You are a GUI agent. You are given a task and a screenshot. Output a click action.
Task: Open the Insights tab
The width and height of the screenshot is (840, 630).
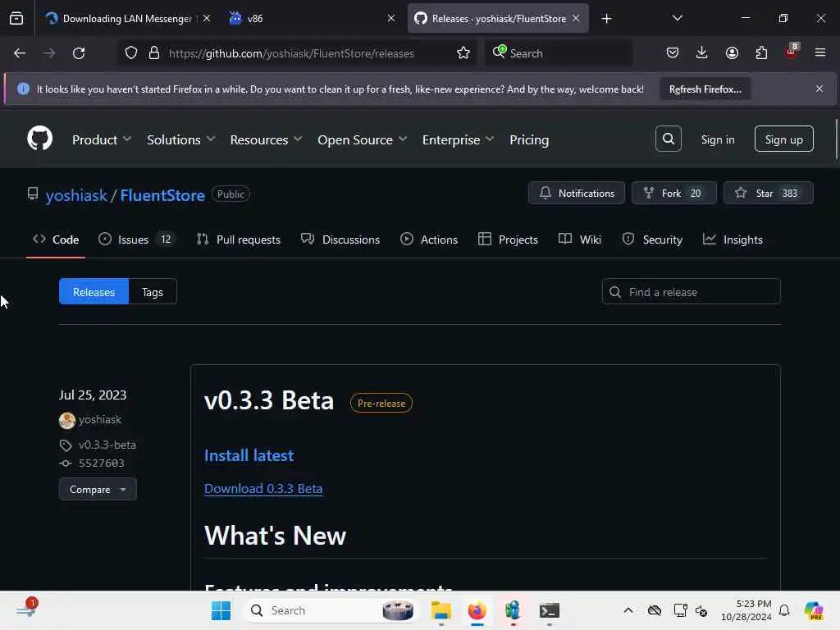[x=733, y=240]
